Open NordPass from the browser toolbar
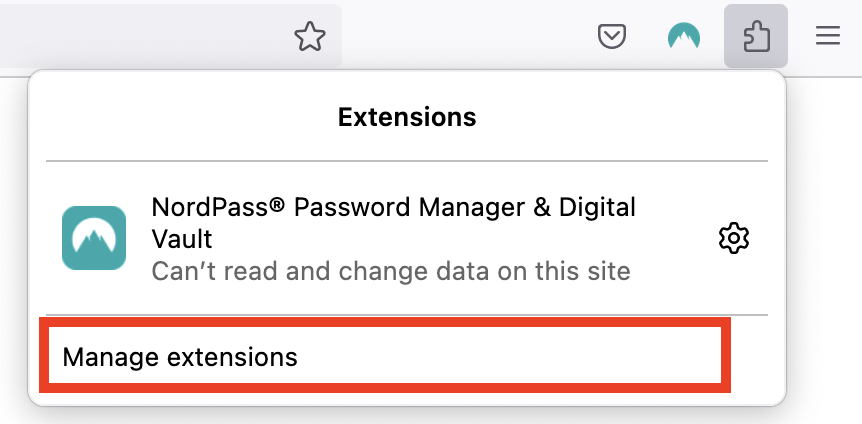The height and width of the screenshot is (424, 862). pyautogui.click(x=684, y=38)
